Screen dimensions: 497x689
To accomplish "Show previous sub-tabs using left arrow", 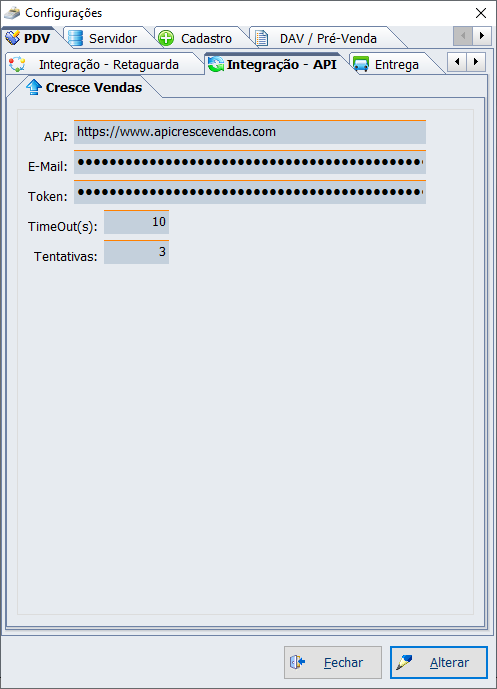I will point(457,62).
